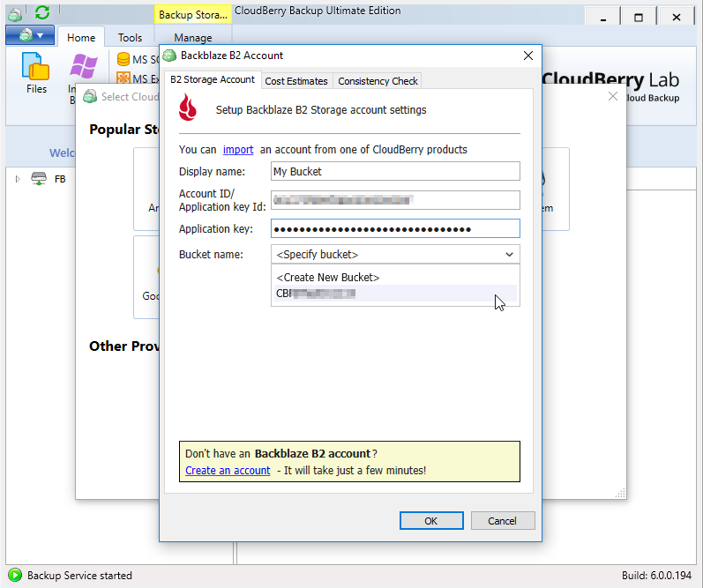
Task: Click the MS SQL Server database icon
Action: point(123,59)
